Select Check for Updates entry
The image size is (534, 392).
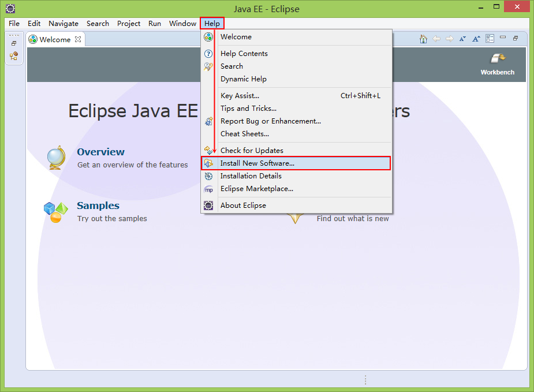296,151
